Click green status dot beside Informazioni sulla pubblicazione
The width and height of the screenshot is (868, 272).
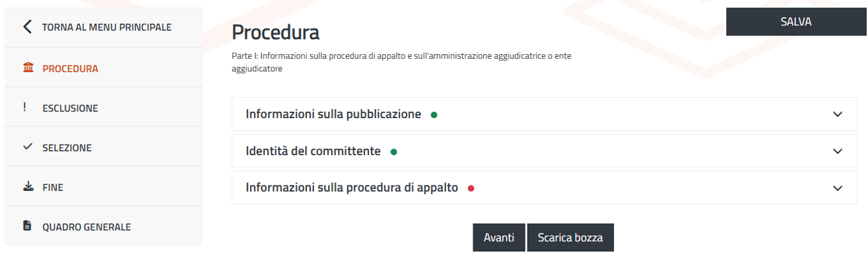[434, 115]
